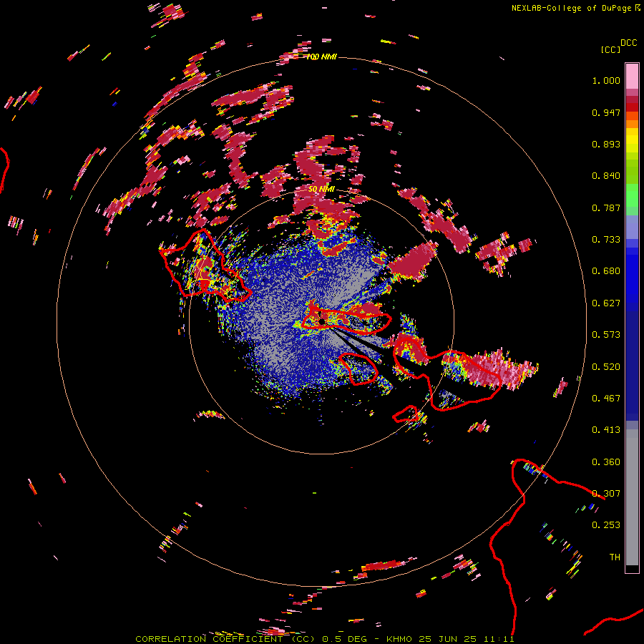Click the DCC product label above legend

click(629, 43)
